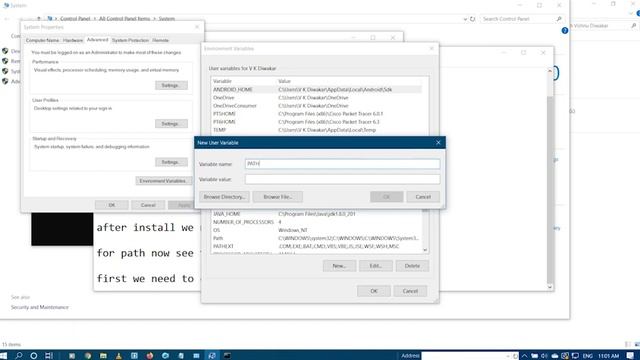This screenshot has height=360, width=640.
Task: Open Cortana circle in taskbar
Action: click(34, 356)
